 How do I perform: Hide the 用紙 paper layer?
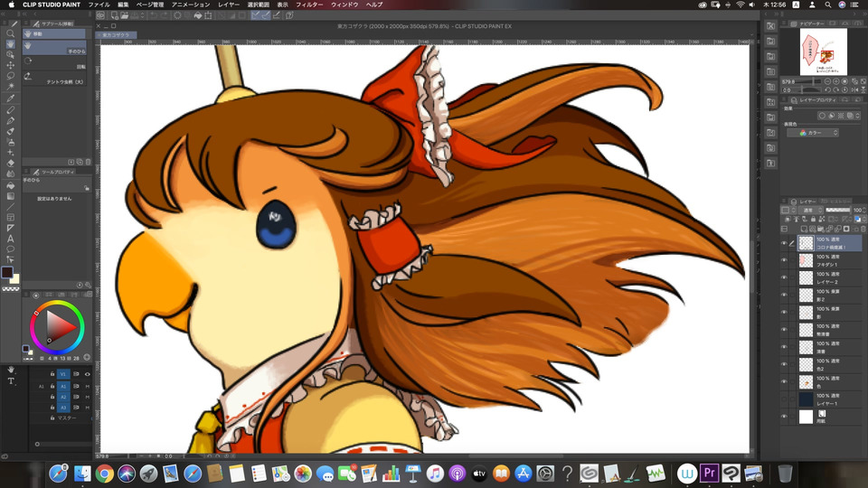tap(784, 416)
